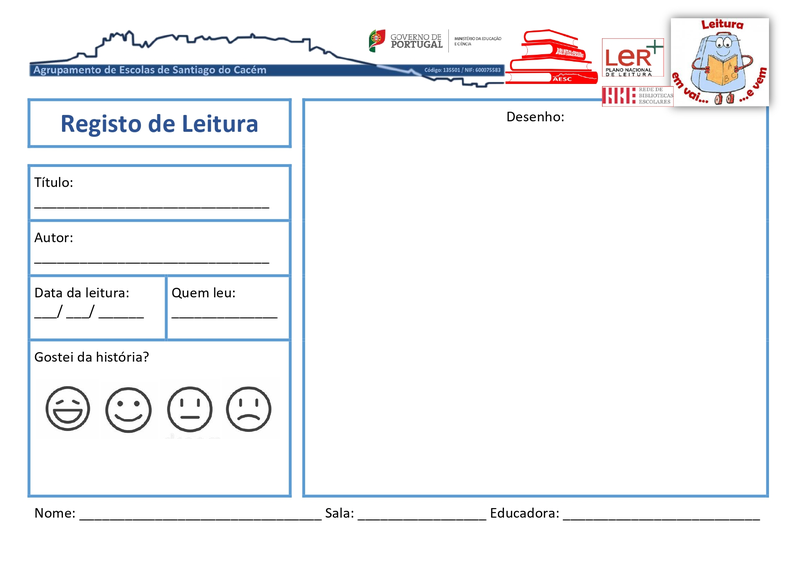Viewport: 800px width, 566px height.
Task: Click the Nome blank line
Action: click(x=200, y=517)
